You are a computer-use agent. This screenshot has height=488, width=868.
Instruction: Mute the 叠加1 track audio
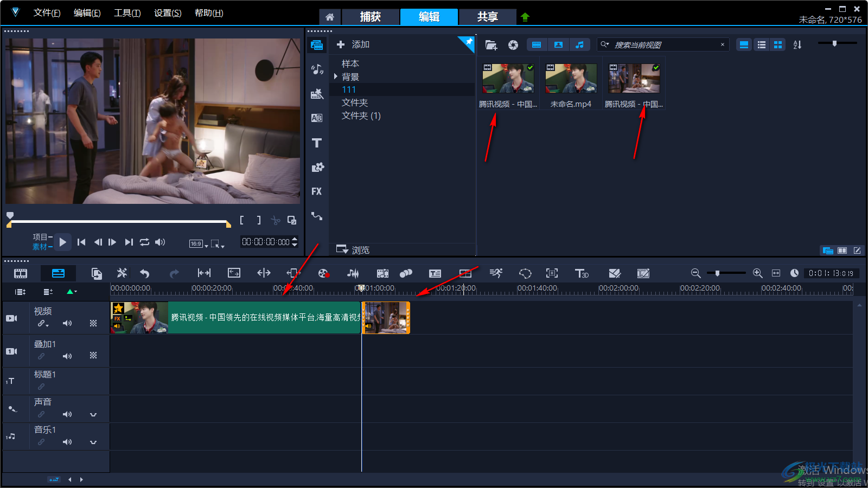click(67, 356)
